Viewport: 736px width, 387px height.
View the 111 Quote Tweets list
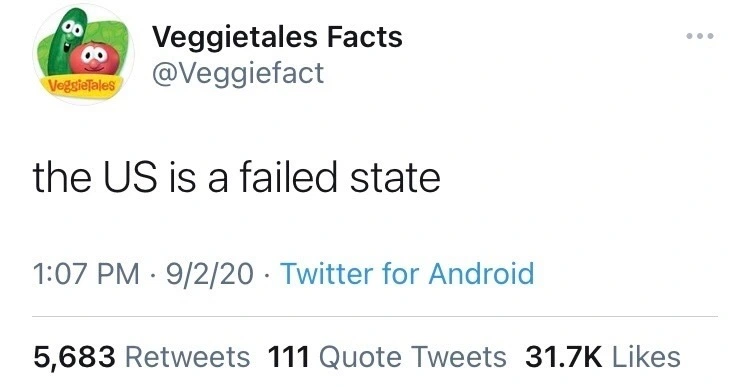click(x=387, y=356)
